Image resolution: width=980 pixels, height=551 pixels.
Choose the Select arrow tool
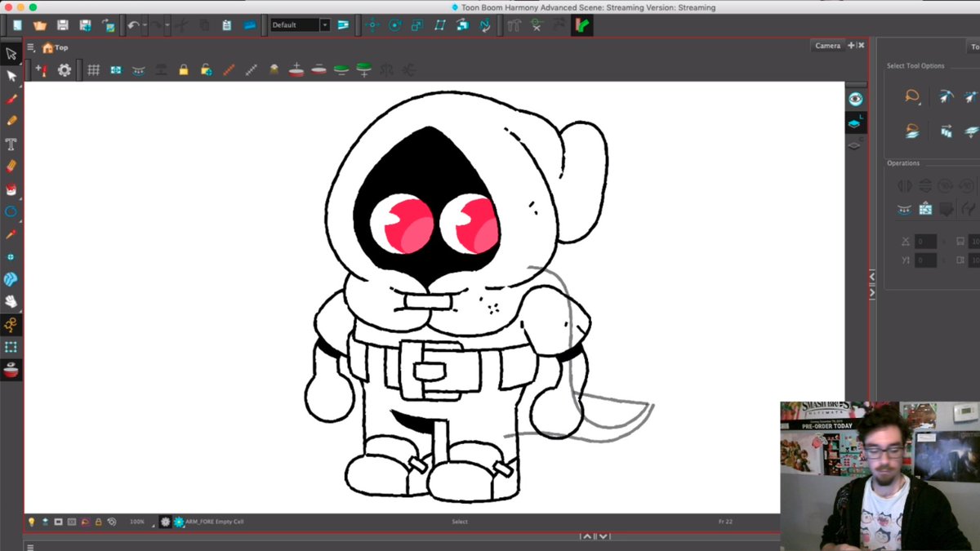[x=11, y=53]
